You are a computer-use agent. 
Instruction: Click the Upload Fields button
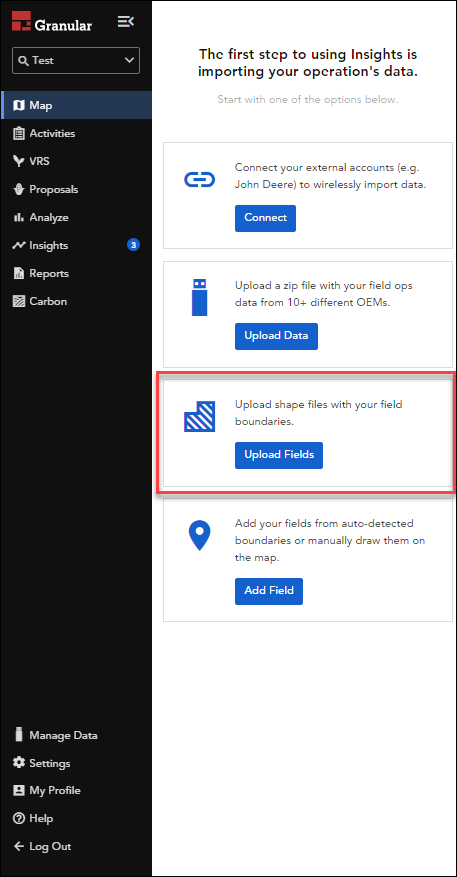click(279, 455)
